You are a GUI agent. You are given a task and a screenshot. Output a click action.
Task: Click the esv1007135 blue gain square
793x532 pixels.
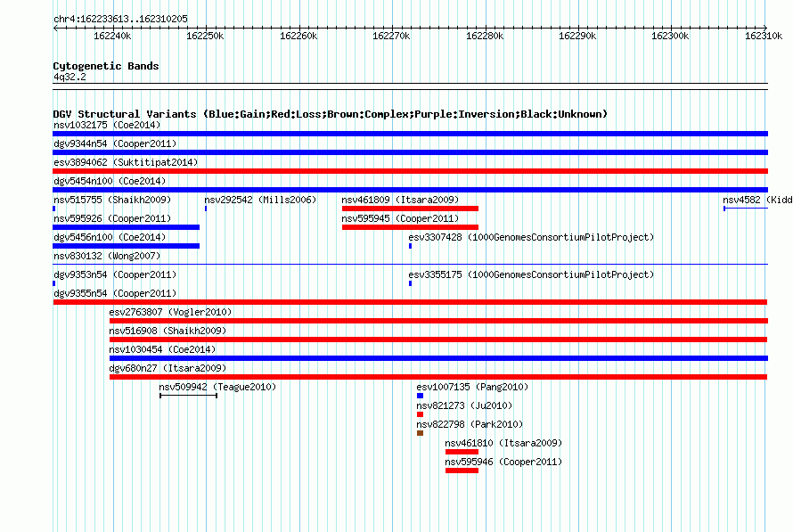[x=420, y=396]
